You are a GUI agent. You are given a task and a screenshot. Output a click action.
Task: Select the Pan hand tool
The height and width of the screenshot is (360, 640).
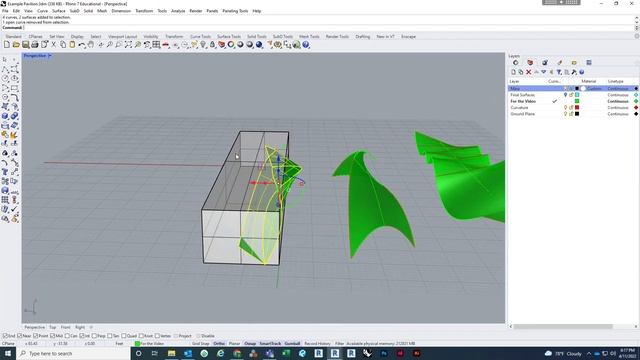[91, 45]
